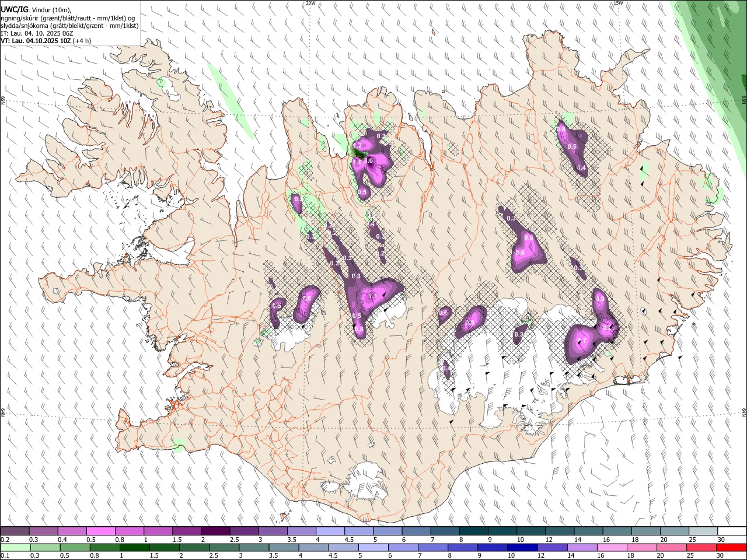
Task: Pick the bright red 30 rain legend swatch
Action: point(731,547)
